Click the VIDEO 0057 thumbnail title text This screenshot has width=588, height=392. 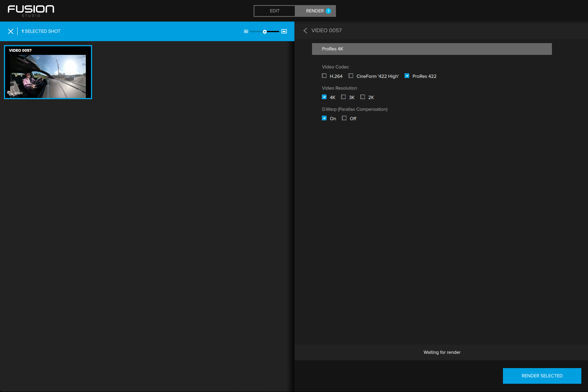tap(20, 51)
